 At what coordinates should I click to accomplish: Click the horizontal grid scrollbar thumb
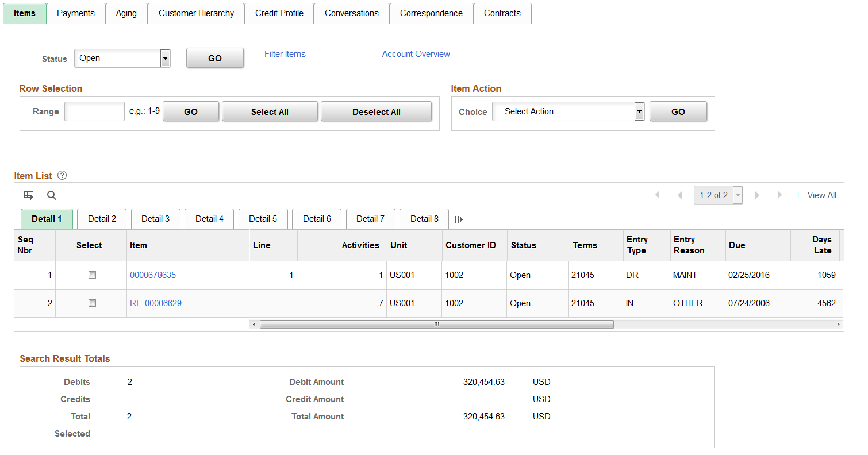click(x=436, y=325)
